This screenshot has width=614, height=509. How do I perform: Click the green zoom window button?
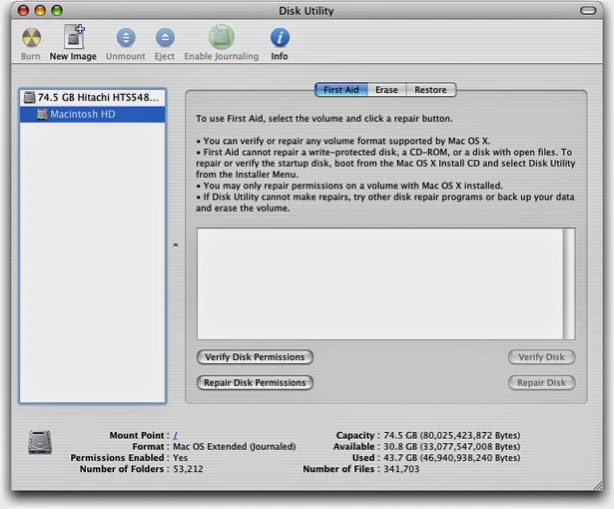[57, 11]
